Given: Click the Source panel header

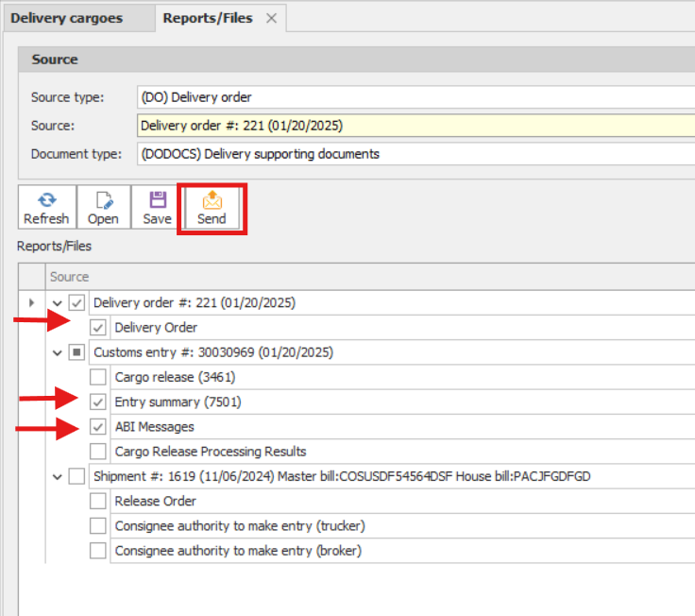Looking at the screenshot, I should pos(356,60).
